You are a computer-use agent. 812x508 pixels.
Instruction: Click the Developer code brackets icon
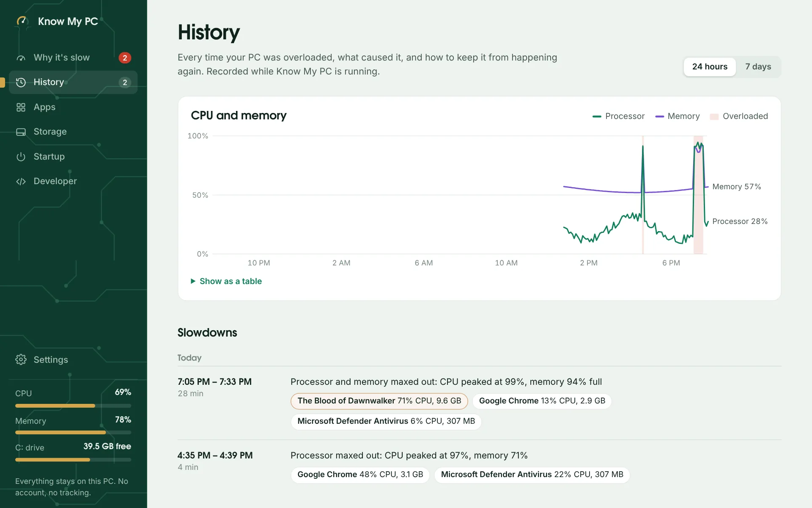[x=21, y=182]
